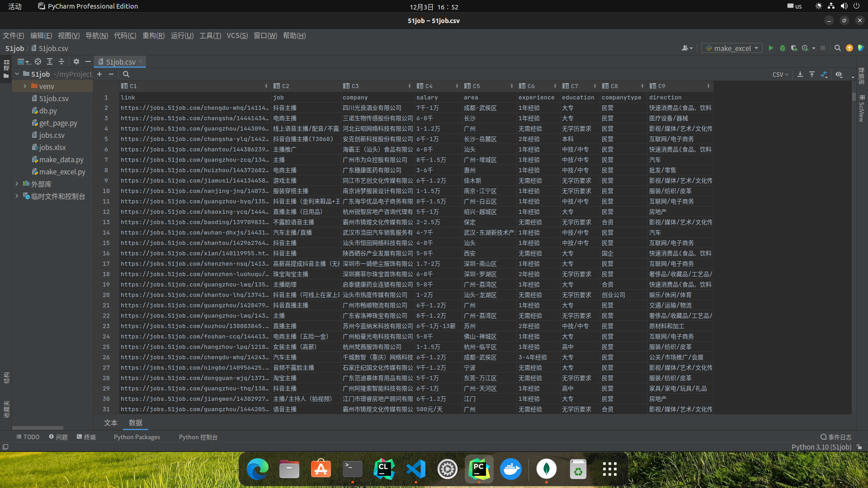Viewport: 868px width, 488px height.
Task: Expand the venv folder
Action: (x=25, y=86)
